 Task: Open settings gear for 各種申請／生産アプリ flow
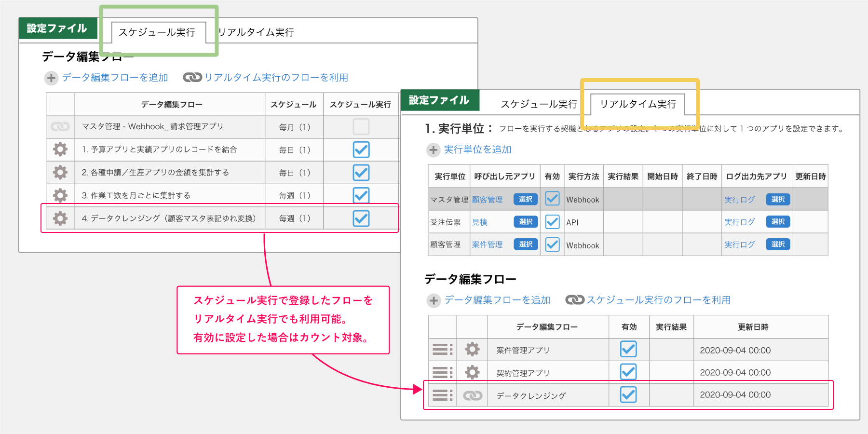click(60, 172)
